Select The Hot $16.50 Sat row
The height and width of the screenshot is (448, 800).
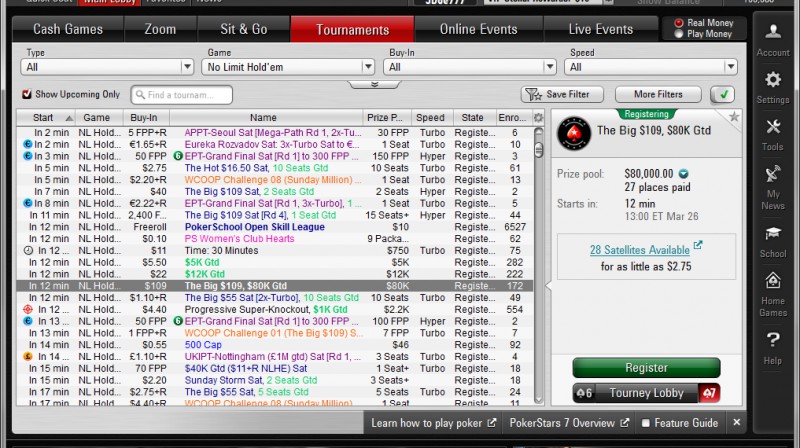(275, 168)
